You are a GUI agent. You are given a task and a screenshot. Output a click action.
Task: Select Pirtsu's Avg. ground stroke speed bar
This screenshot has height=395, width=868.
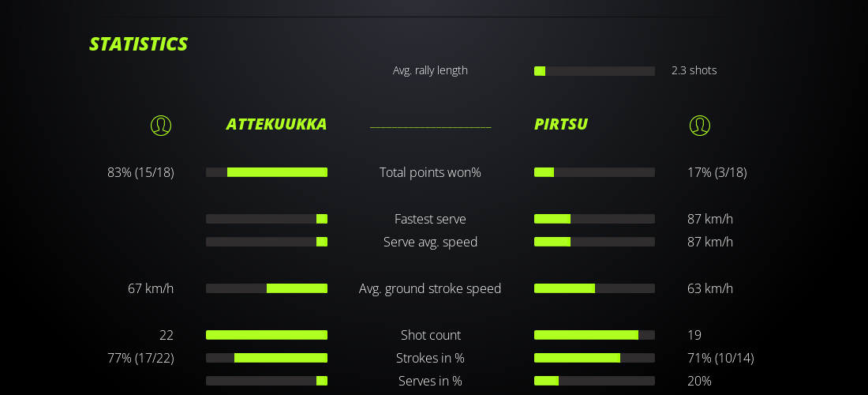[x=594, y=288]
